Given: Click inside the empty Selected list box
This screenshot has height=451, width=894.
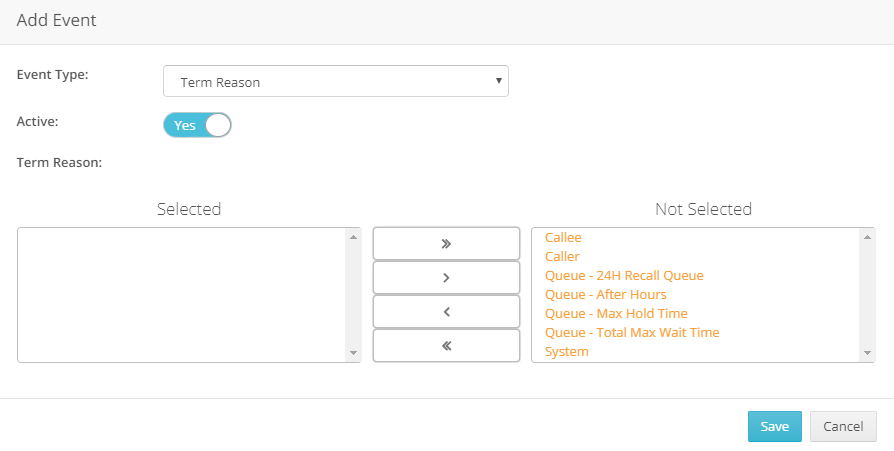Looking at the screenshot, I should coord(182,294).
